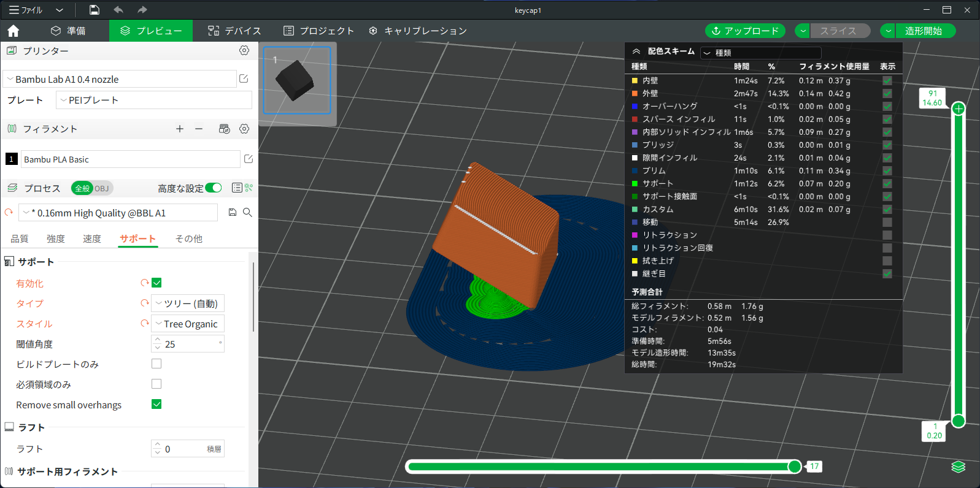Uncheck the support enable (有効化) checkbox
The width and height of the screenshot is (980, 488).
pyautogui.click(x=156, y=283)
